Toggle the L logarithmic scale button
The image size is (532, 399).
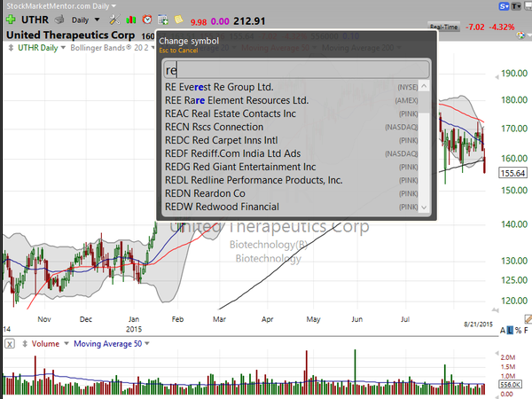click(510, 331)
